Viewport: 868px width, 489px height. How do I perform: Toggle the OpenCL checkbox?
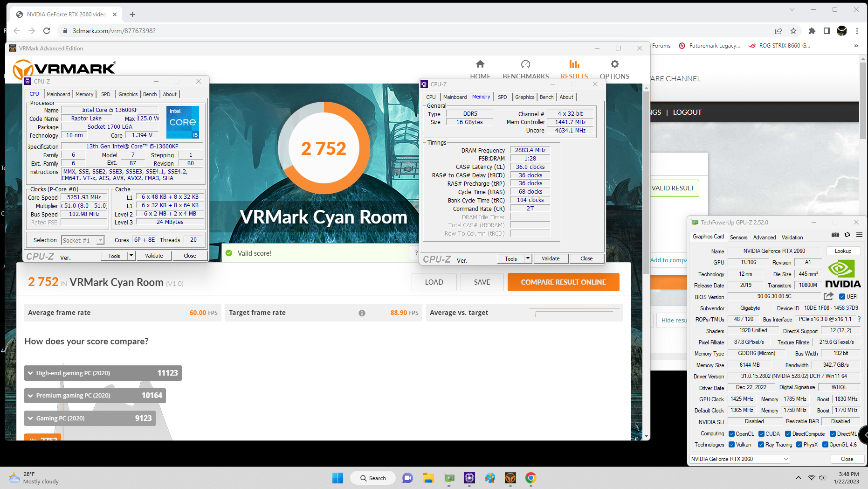point(731,434)
